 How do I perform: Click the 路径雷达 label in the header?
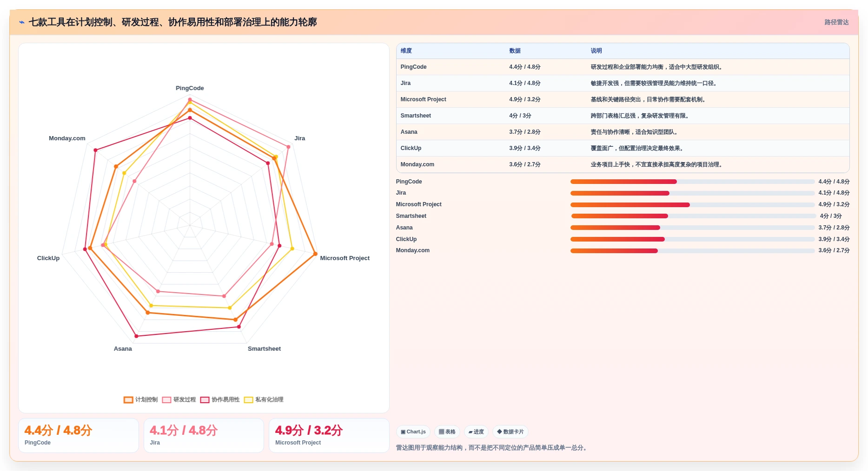tap(836, 22)
